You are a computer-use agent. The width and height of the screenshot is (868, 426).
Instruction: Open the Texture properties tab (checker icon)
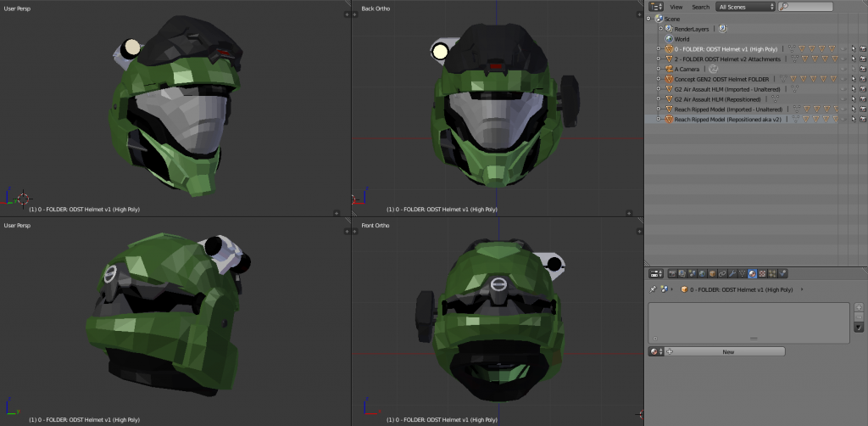click(762, 273)
